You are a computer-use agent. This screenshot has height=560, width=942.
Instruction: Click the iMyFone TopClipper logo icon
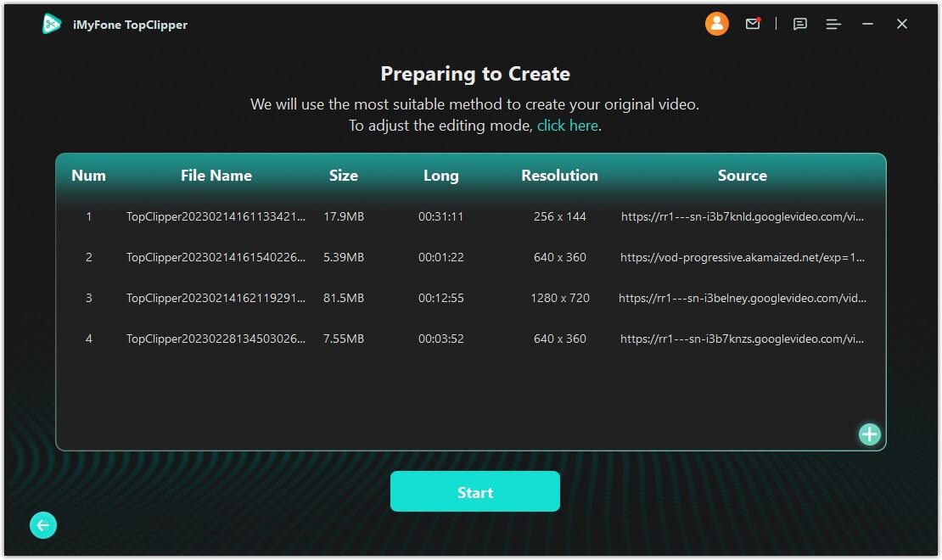(52, 25)
